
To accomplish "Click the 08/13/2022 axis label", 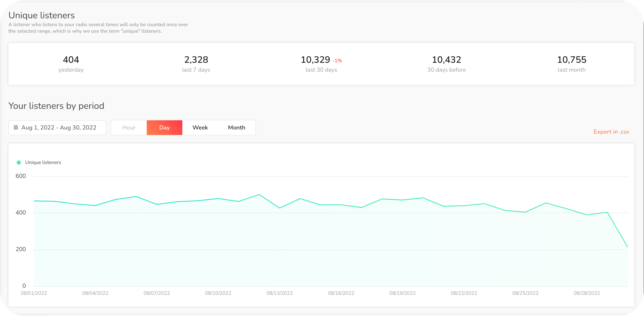I will pyautogui.click(x=279, y=293).
